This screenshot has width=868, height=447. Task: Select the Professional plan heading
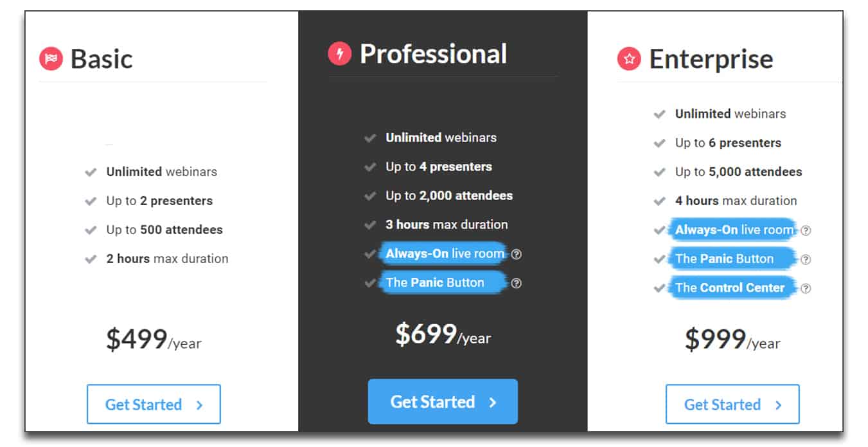434,53
